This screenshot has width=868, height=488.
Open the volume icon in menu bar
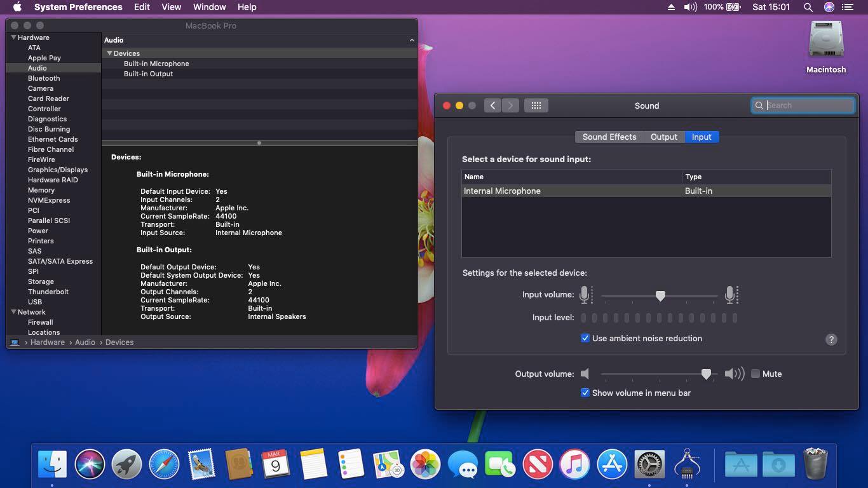point(690,7)
